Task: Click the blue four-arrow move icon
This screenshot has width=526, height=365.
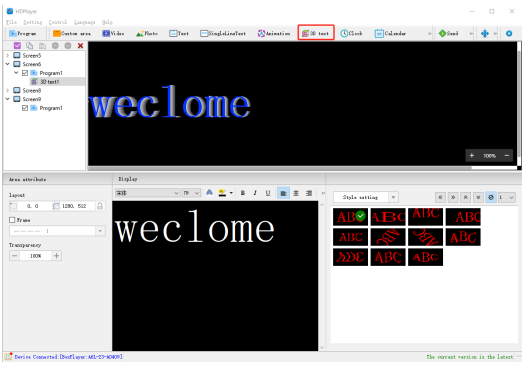Action: (485, 34)
